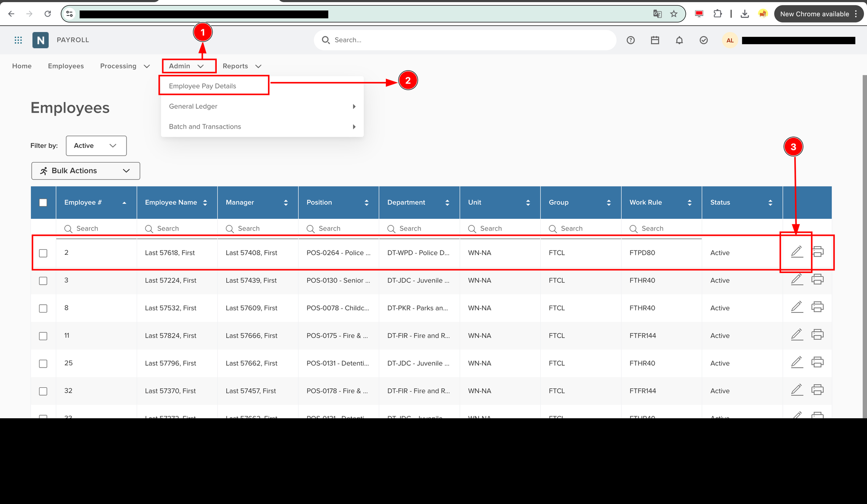The width and height of the screenshot is (867, 504).
Task: Click position cell POS-0130 - Senior
Action: pos(338,280)
